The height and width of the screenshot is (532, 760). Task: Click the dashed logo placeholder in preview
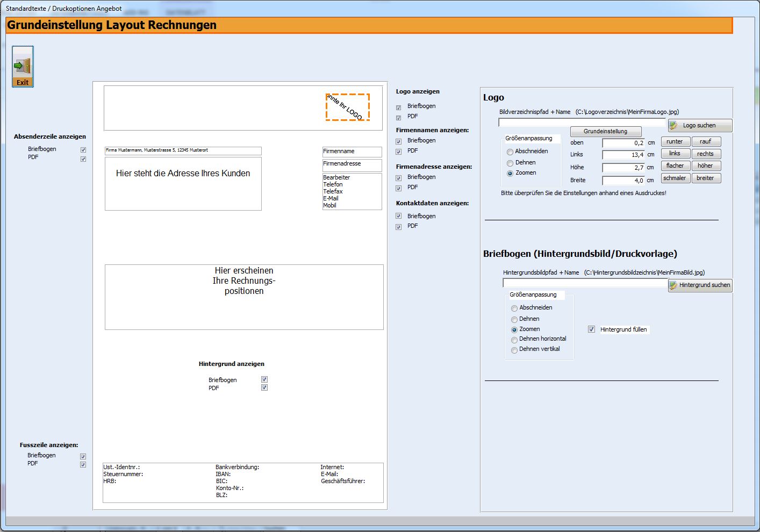(348, 107)
